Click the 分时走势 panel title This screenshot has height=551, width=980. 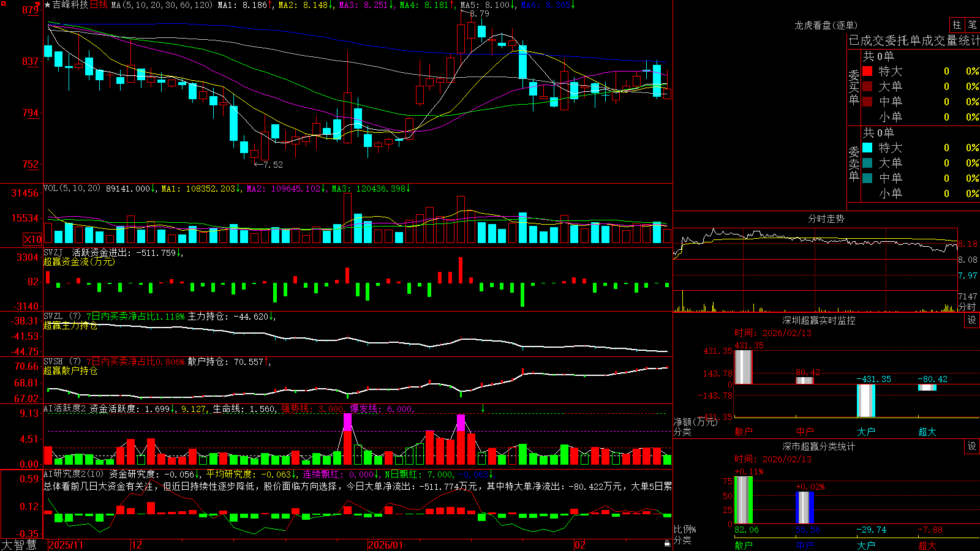click(826, 219)
